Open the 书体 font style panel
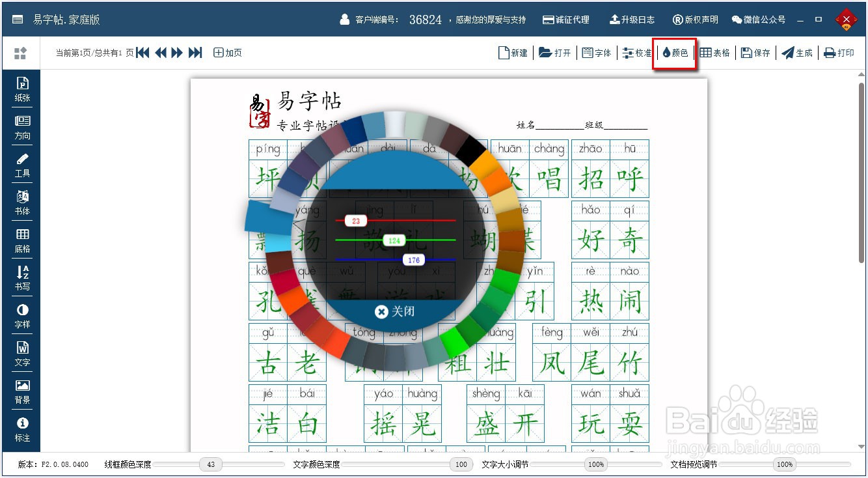Viewport: 868px width, 478px height. click(22, 203)
